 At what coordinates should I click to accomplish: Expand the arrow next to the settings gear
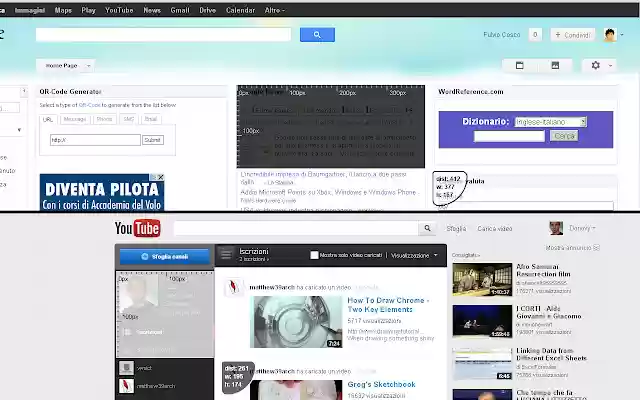[x=610, y=65]
